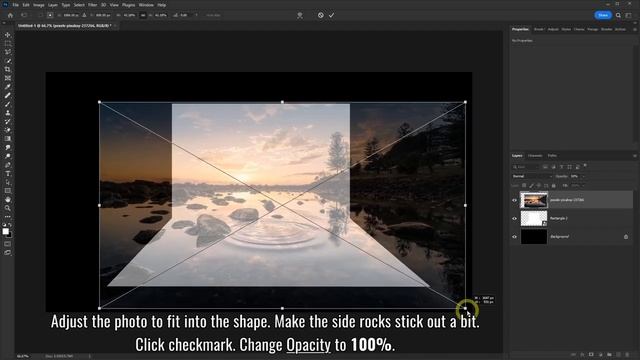Image resolution: width=640 pixels, height=360 pixels.
Task: Open Search with the magnifier icon
Action: coord(618,15)
